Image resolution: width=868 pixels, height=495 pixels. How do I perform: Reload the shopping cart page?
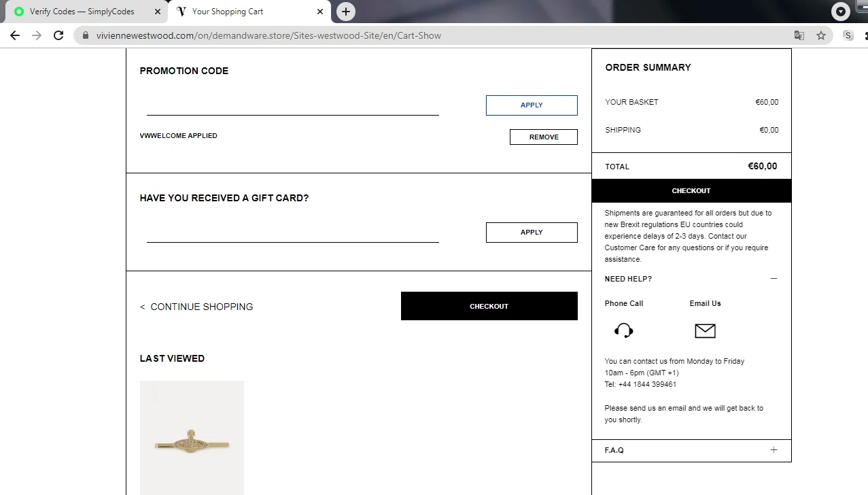pyautogui.click(x=58, y=35)
